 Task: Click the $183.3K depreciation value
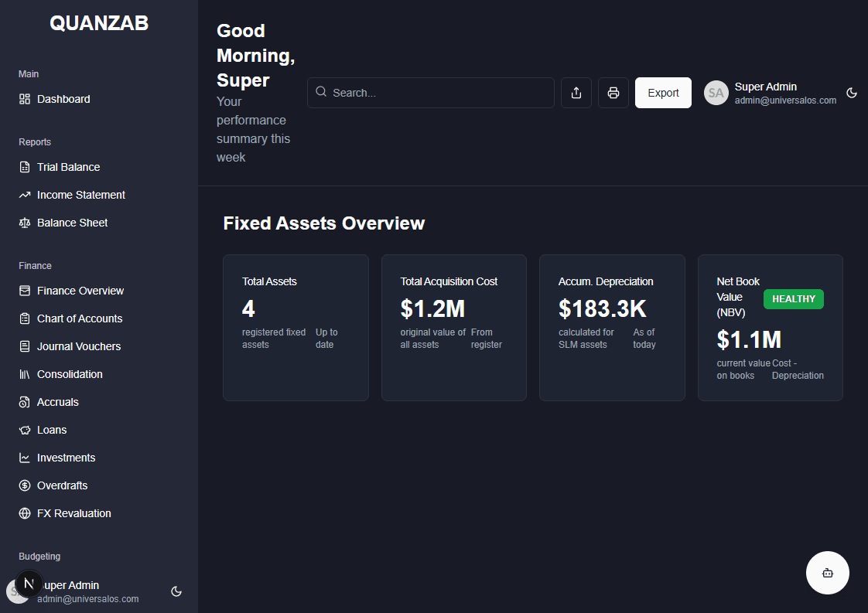pyautogui.click(x=603, y=308)
